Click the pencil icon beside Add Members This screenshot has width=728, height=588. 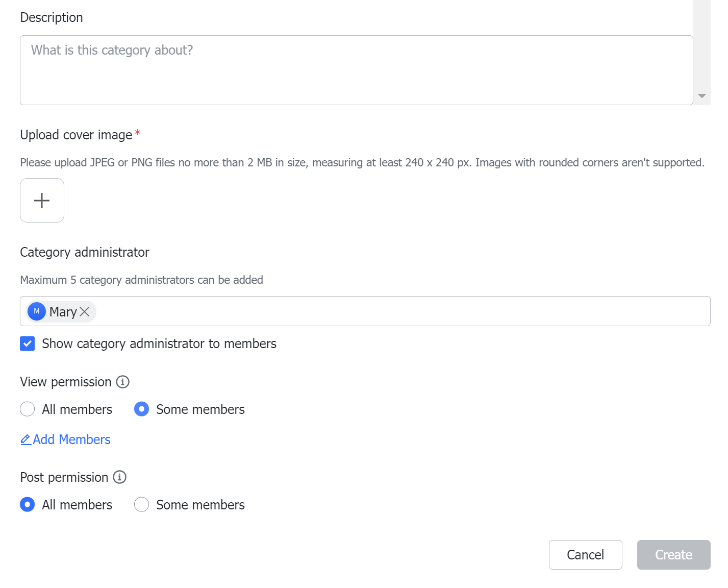(26, 439)
